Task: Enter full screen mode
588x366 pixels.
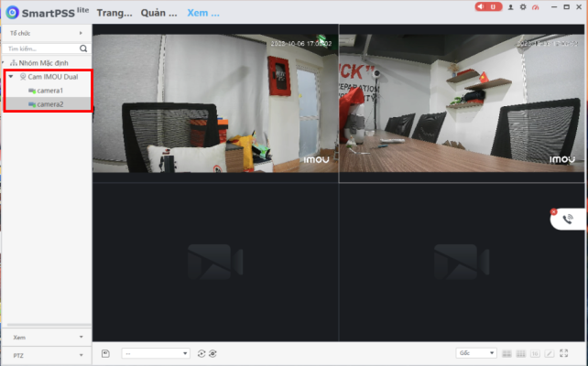Action: pos(563,353)
